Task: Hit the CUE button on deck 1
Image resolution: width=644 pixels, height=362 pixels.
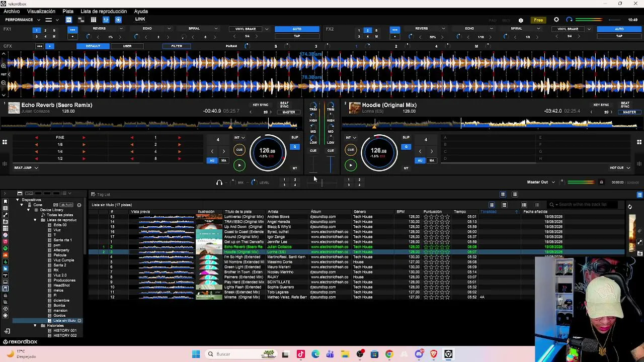Action: coord(239,150)
